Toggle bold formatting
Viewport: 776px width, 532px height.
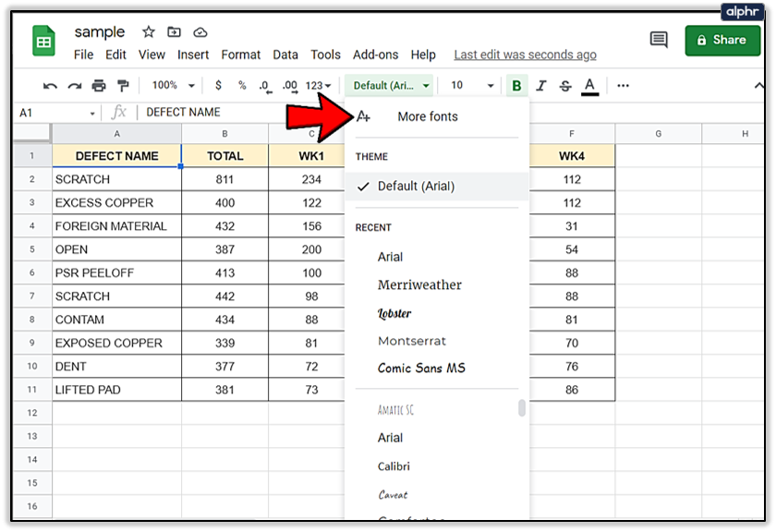(x=516, y=86)
